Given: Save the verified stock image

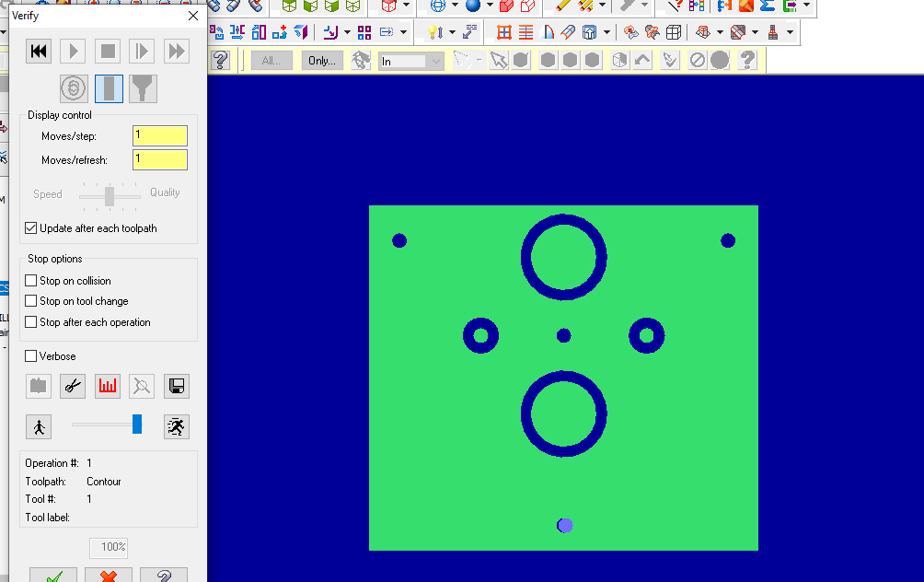Looking at the screenshot, I should tap(176, 386).
